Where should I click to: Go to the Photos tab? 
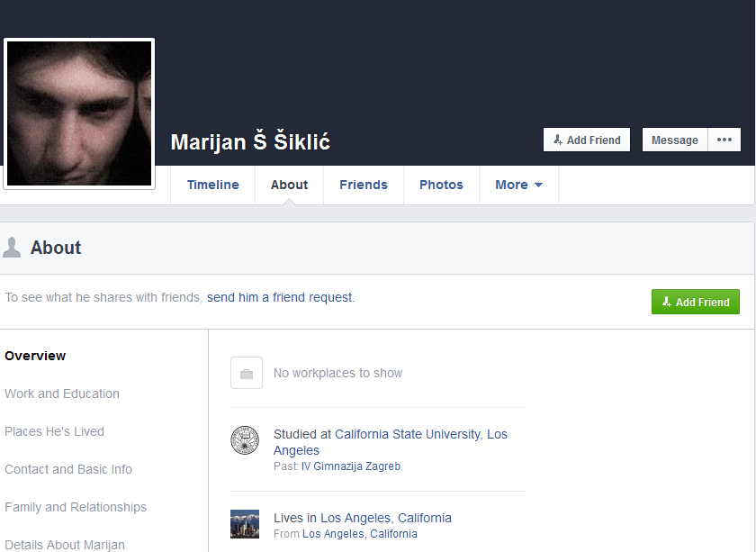pyautogui.click(x=441, y=185)
